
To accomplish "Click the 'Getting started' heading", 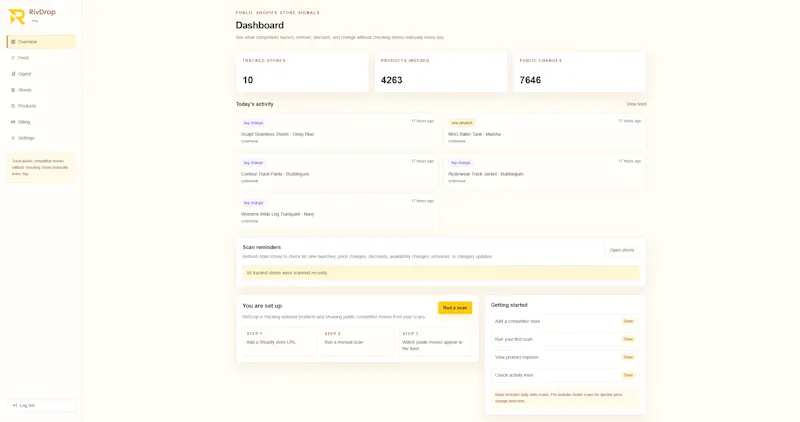I will point(509,305).
